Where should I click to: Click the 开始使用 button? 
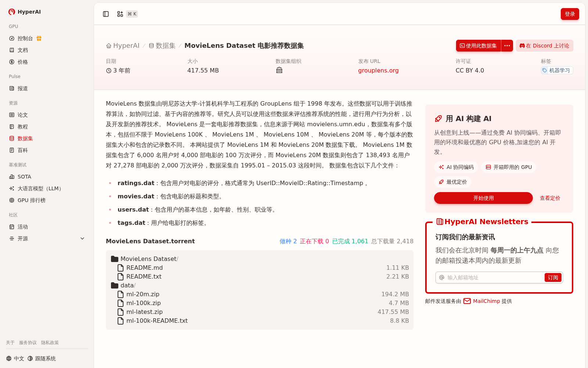point(483,198)
